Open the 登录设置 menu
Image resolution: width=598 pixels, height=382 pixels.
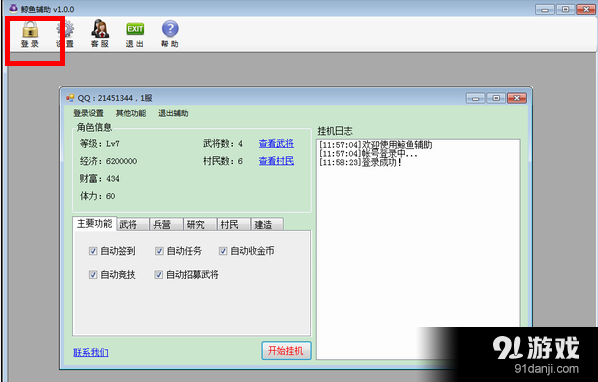click(x=88, y=113)
